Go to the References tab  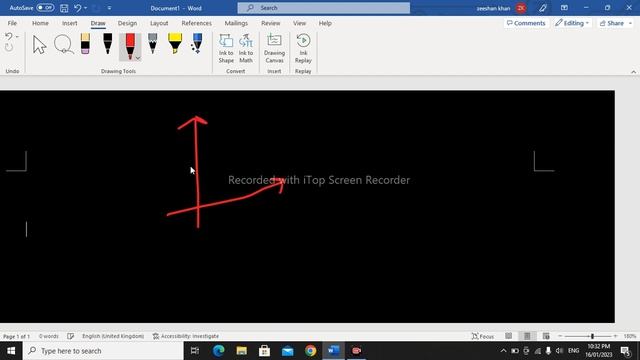[197, 23]
